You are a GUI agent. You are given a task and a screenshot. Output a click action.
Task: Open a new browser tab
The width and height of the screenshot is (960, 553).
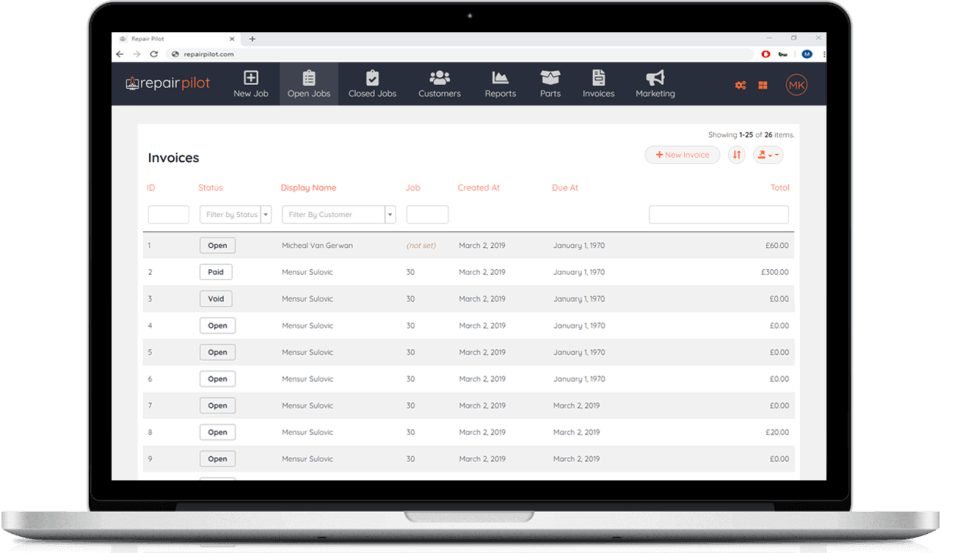click(252, 39)
